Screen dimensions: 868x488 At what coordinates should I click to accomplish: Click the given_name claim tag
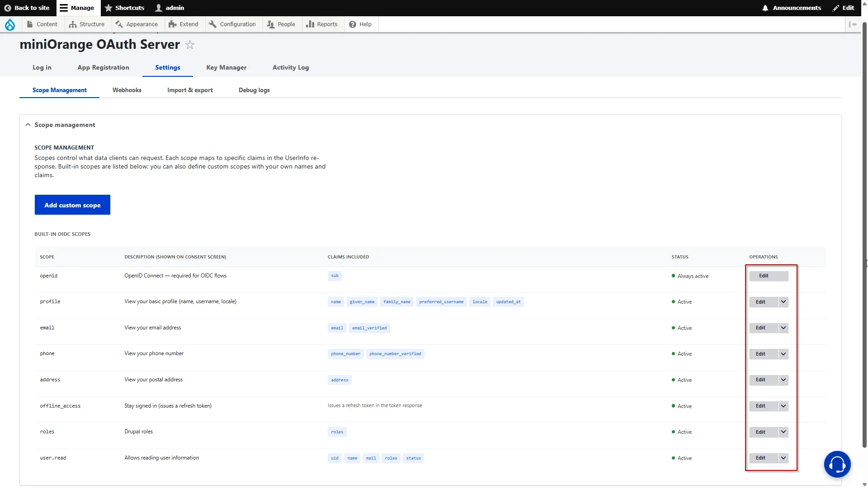362,302
